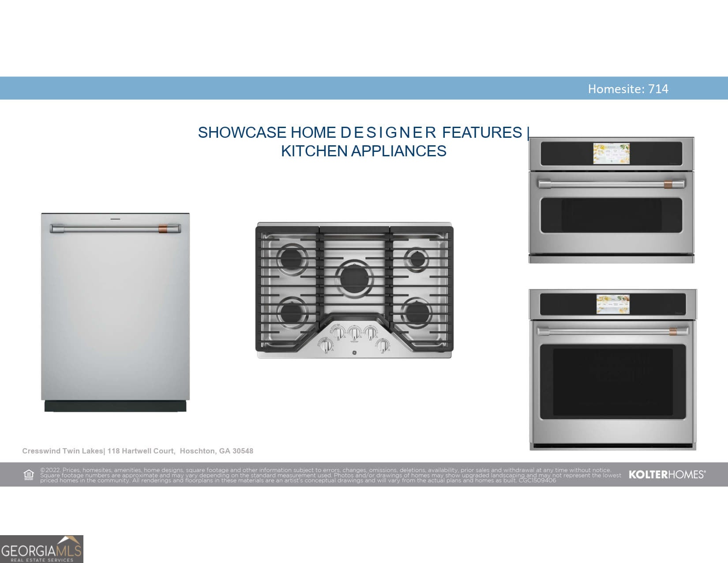This screenshot has height=563, width=728.
Task: Click the upper microwave oven door window
Action: coord(611,215)
